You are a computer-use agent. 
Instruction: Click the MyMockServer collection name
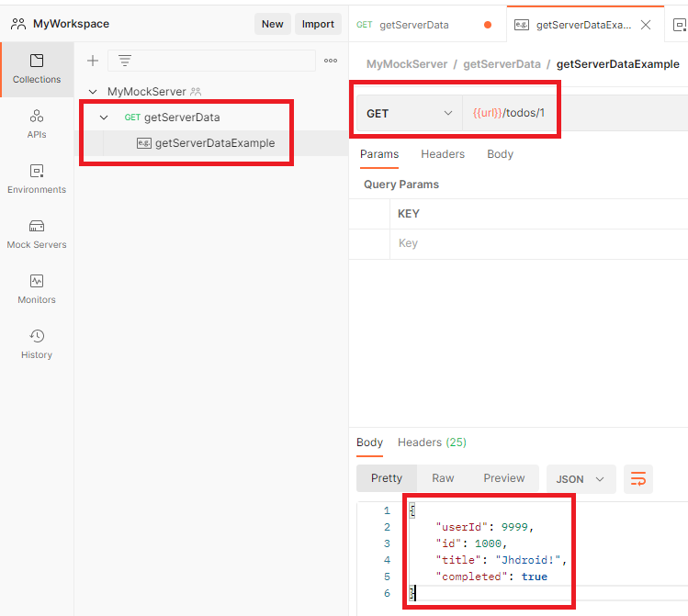point(147,92)
